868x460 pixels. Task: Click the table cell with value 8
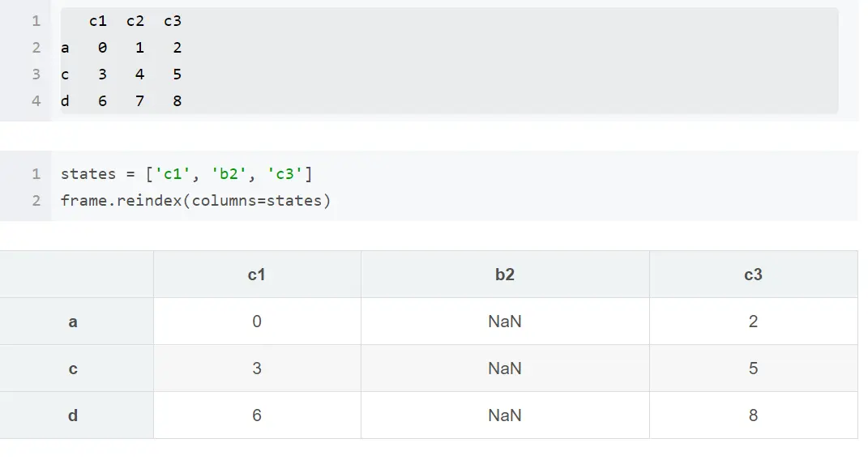pyautogui.click(x=754, y=415)
